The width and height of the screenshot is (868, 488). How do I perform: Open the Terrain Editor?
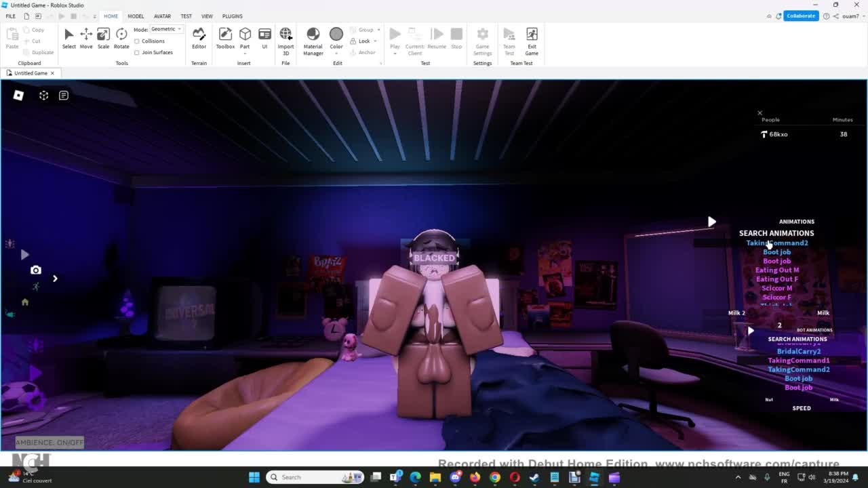[x=199, y=38]
